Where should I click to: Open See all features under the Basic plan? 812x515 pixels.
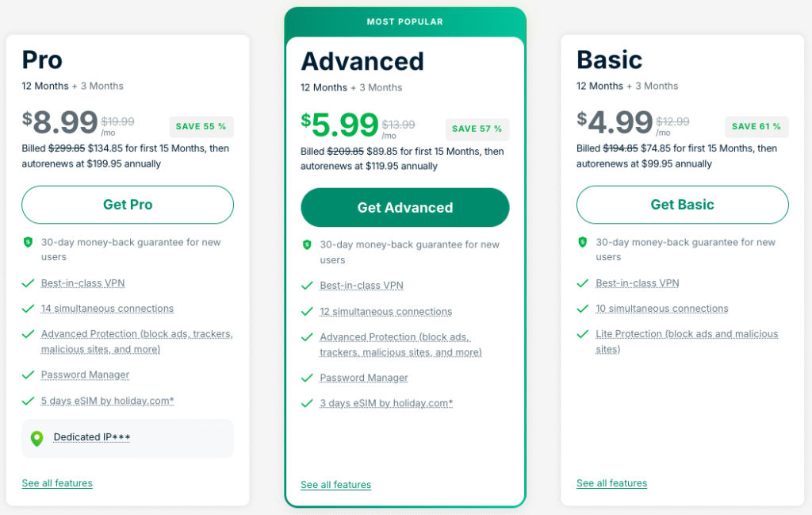click(611, 483)
